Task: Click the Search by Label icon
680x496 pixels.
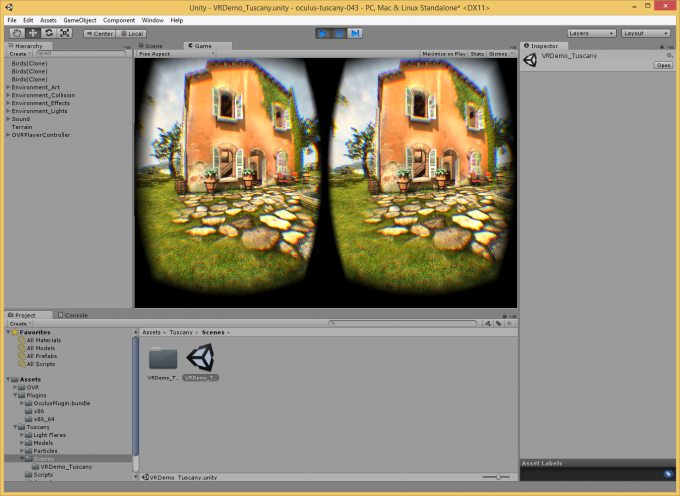Action: point(499,323)
